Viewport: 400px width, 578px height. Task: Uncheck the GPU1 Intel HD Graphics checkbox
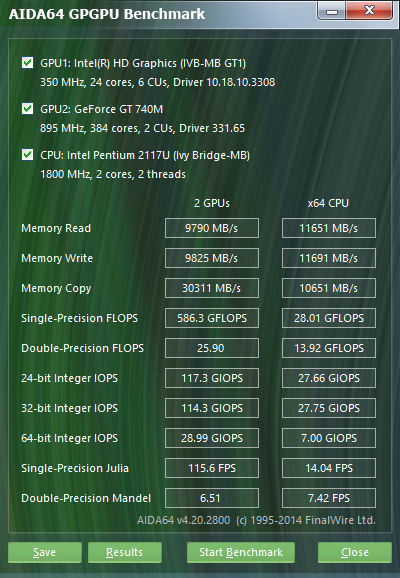[28, 62]
